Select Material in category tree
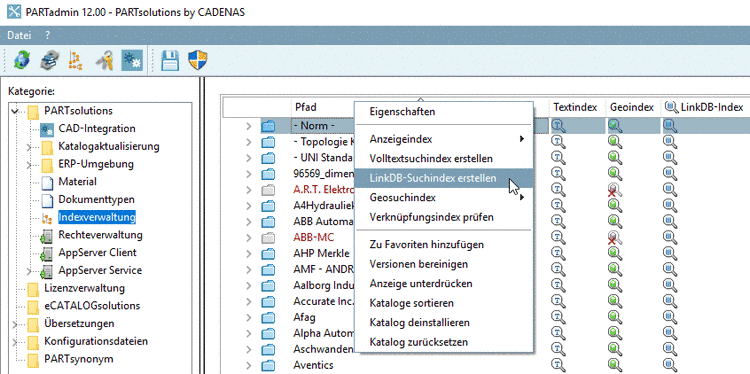The height and width of the screenshot is (374, 750). [77, 182]
